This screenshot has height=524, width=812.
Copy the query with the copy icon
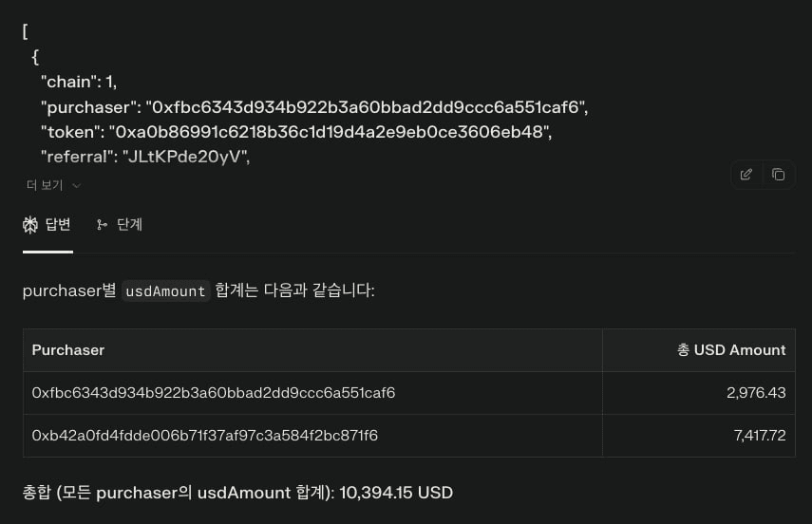click(x=779, y=175)
